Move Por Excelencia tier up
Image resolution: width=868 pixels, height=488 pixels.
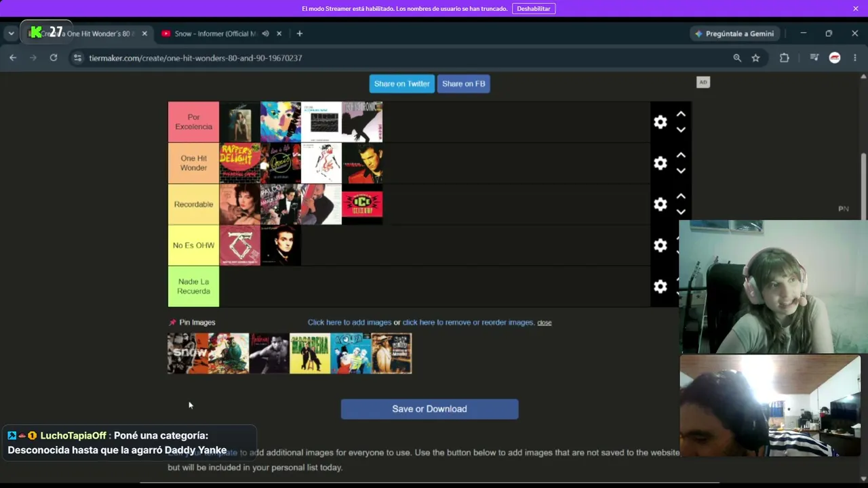(x=681, y=115)
